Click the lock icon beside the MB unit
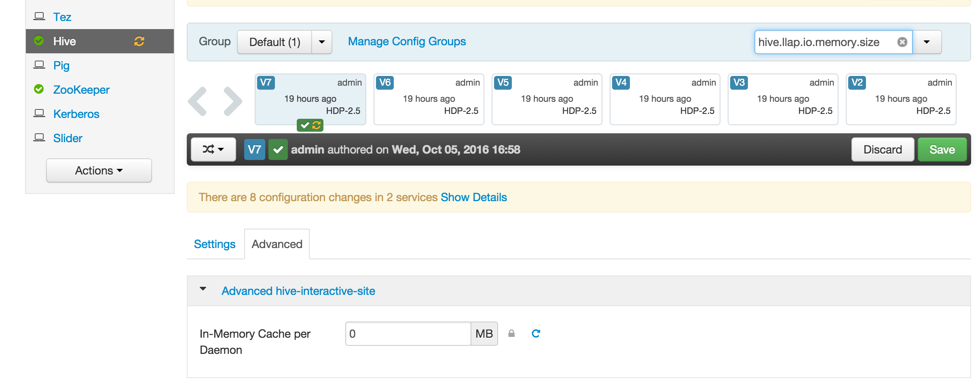Viewport: 980px width, 387px height. [x=512, y=333]
